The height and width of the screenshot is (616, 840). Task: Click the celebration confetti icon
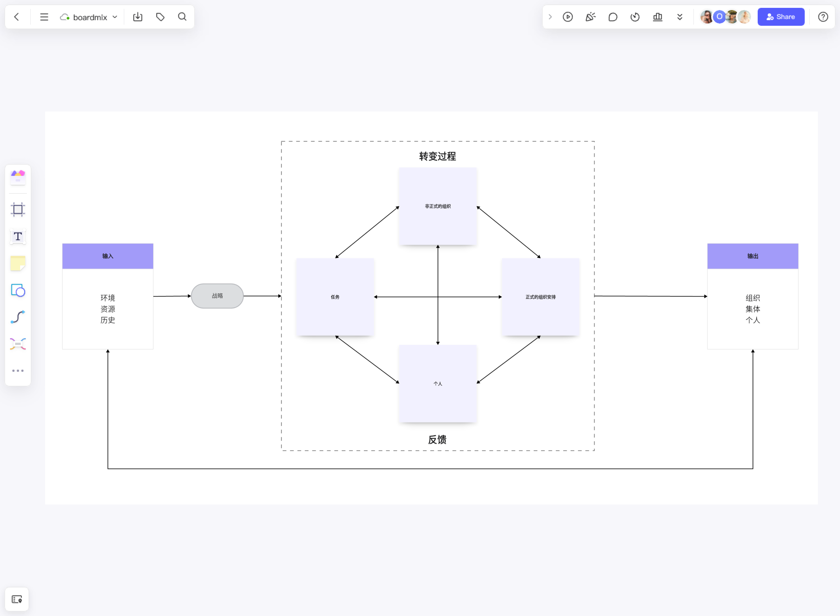pos(590,17)
